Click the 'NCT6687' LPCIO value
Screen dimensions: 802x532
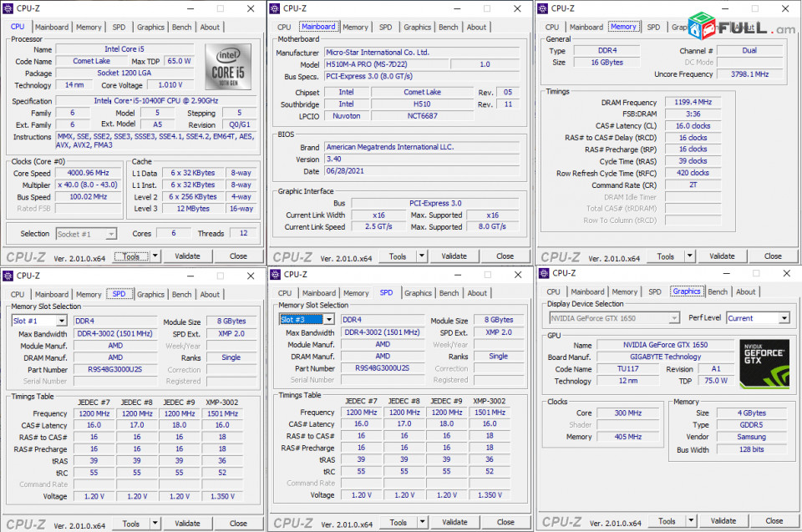[x=422, y=116]
